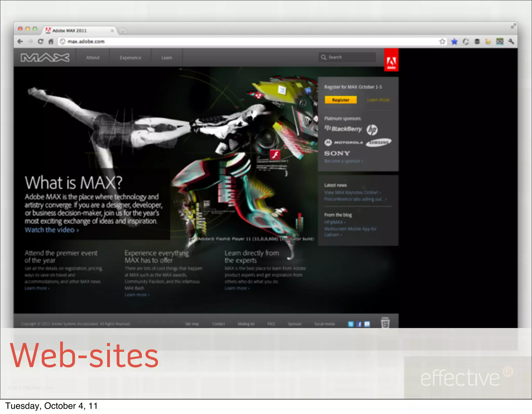Close the Adobe MAX 2011 tab
The height and width of the screenshot is (414, 532).
click(x=112, y=31)
